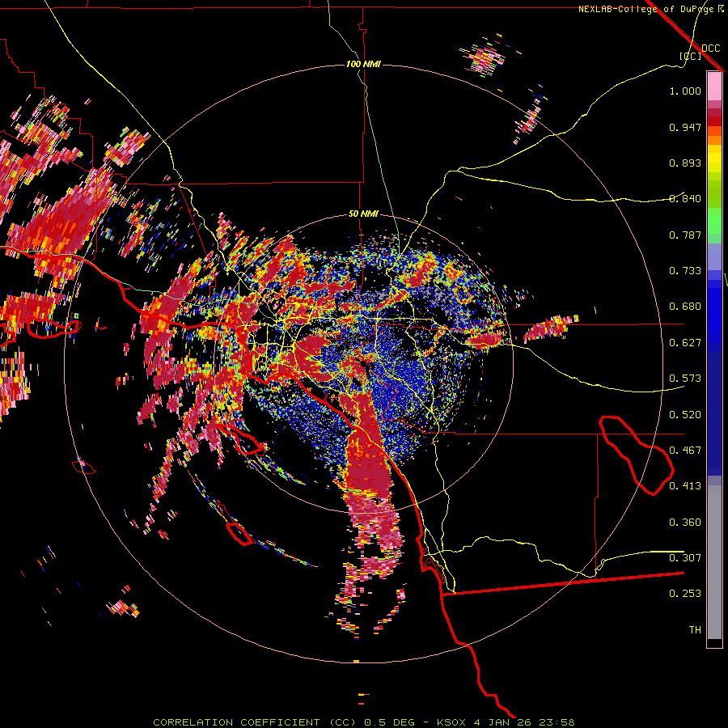The width and height of the screenshot is (728, 728).
Task: Pick the light pink top color-bar segment
Action: pos(714,86)
